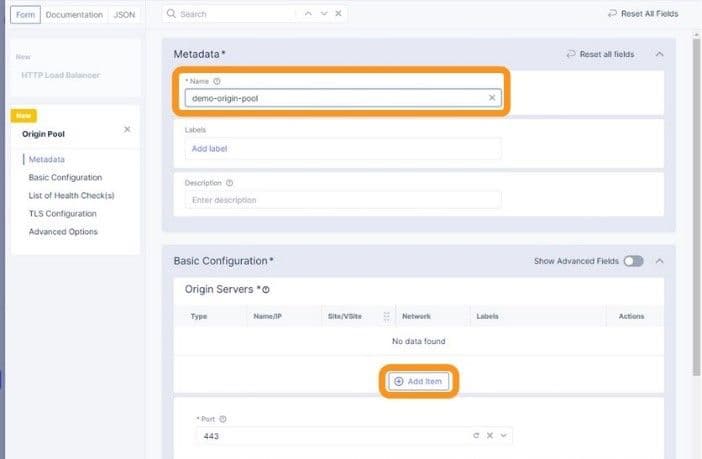
Task: Open Origin Servers info icon
Action: point(266,290)
